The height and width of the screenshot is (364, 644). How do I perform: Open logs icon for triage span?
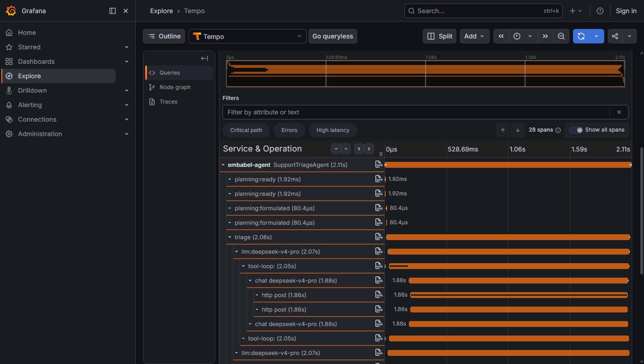point(379,236)
